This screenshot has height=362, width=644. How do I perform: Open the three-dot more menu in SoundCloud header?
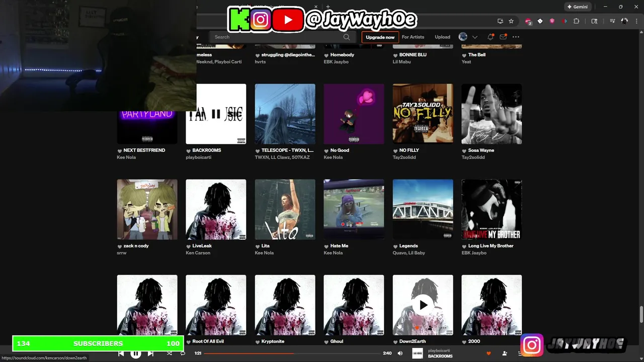[516, 37]
